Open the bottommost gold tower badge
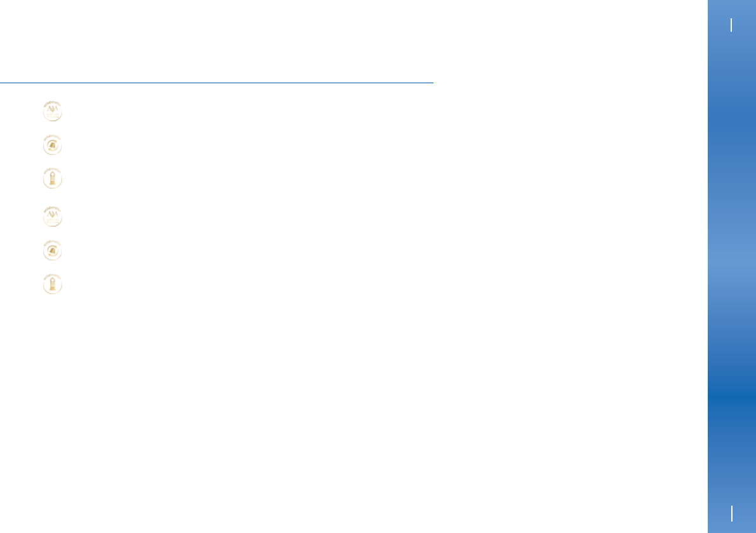This screenshot has width=756, height=533. click(x=53, y=284)
